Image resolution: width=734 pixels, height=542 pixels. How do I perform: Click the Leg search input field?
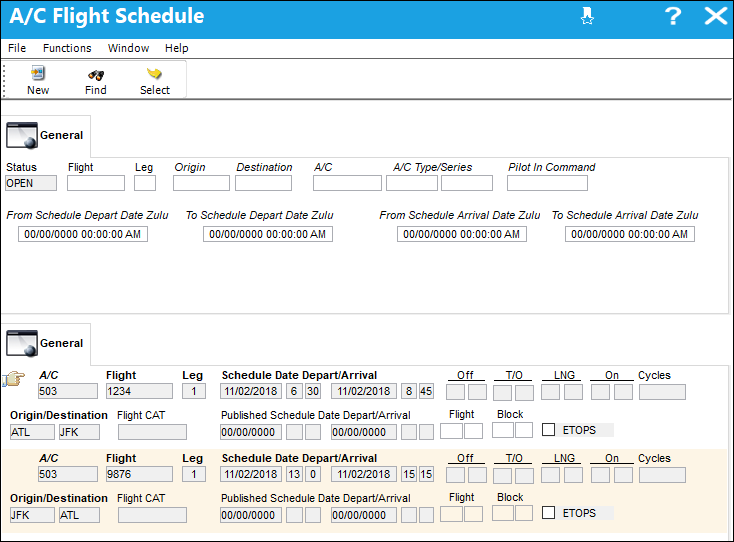coord(145,183)
